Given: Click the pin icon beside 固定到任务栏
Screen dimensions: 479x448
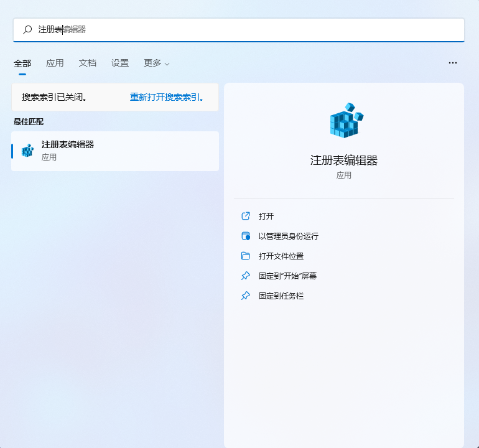Looking at the screenshot, I should [x=246, y=296].
